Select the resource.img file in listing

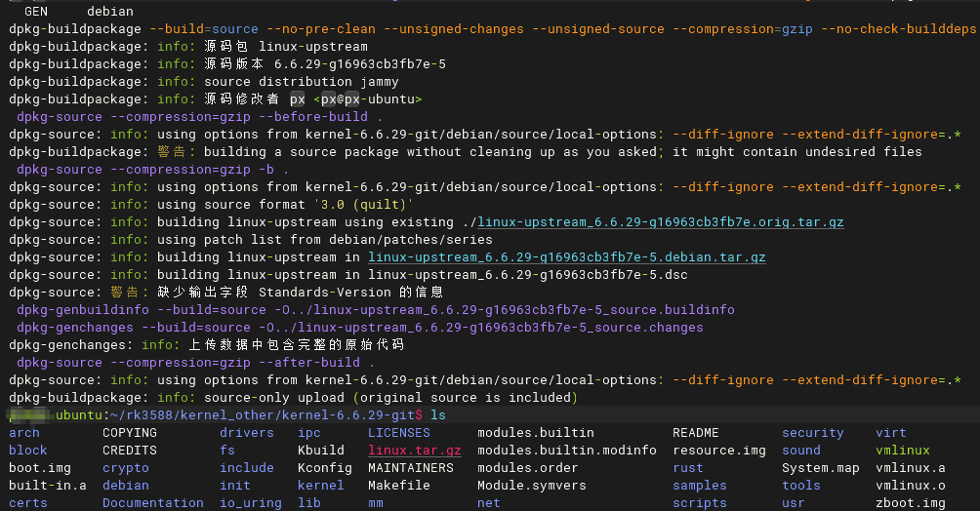pos(719,451)
